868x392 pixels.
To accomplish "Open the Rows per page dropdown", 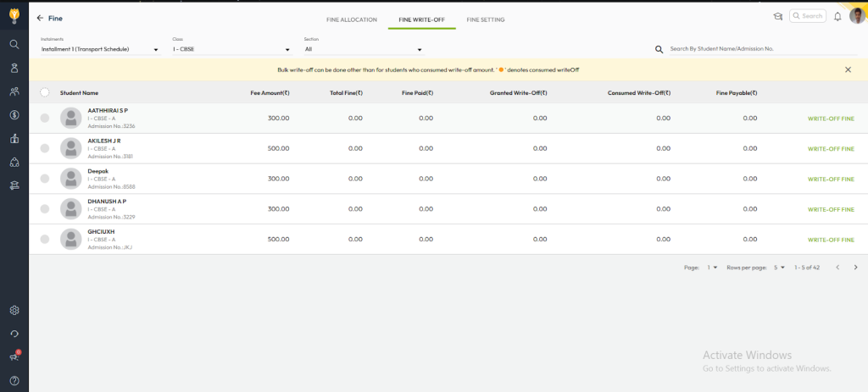I will click(778, 268).
